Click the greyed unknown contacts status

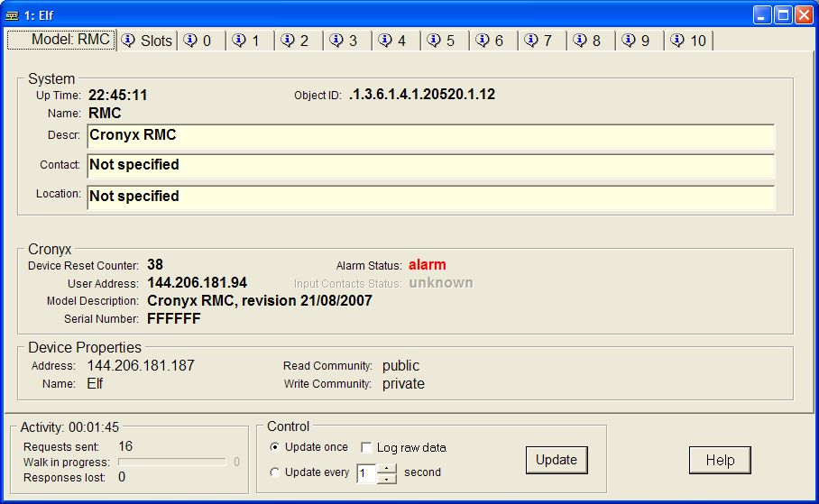click(x=441, y=283)
